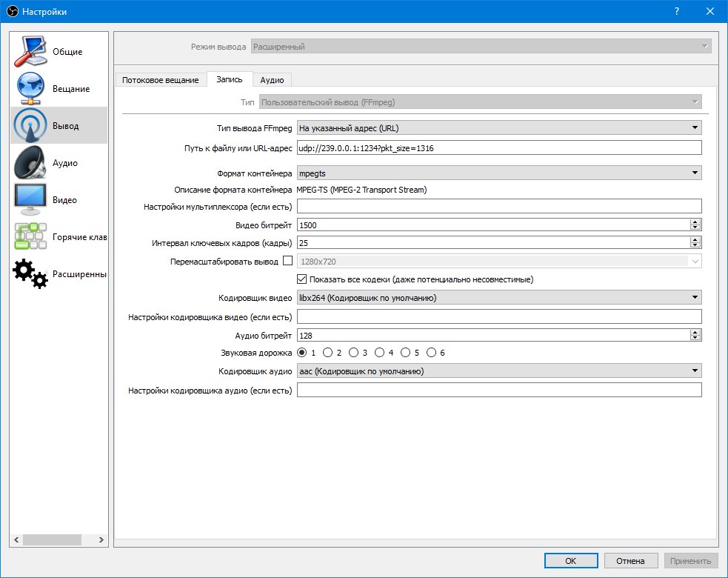The height and width of the screenshot is (578, 728).
Task: Open the Общие settings section icon
Action: pyautogui.click(x=30, y=52)
